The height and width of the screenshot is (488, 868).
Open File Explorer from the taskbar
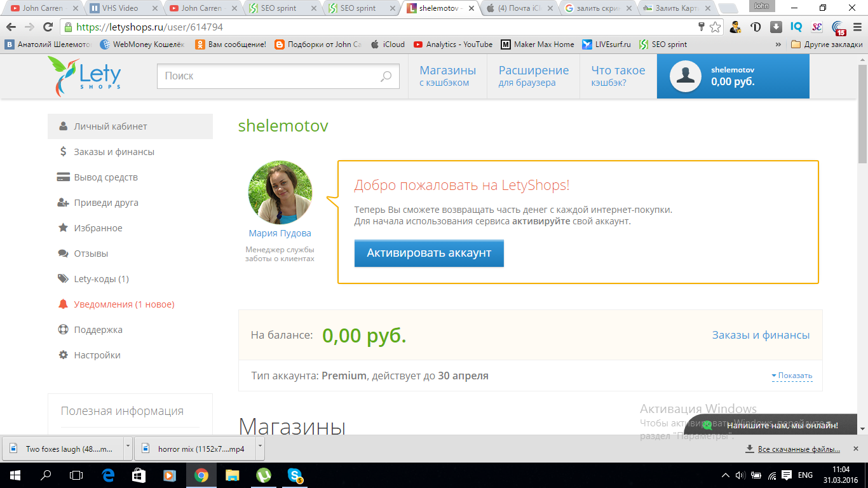point(232,475)
